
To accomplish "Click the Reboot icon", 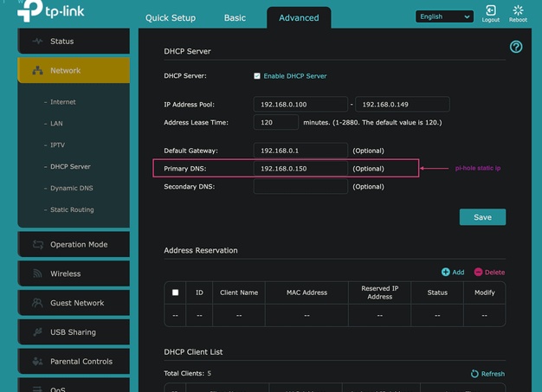I will click(x=518, y=10).
